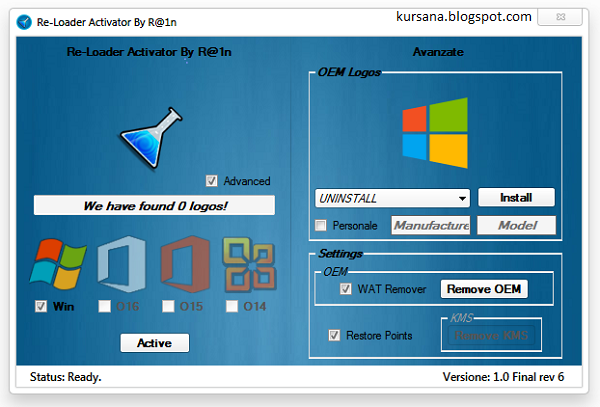The height and width of the screenshot is (407, 600).
Task: Click the OEM Logos group label
Action: (x=349, y=72)
